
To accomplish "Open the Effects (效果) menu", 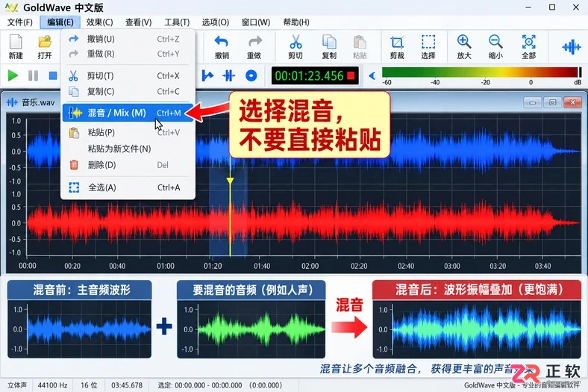I will 99,22.
